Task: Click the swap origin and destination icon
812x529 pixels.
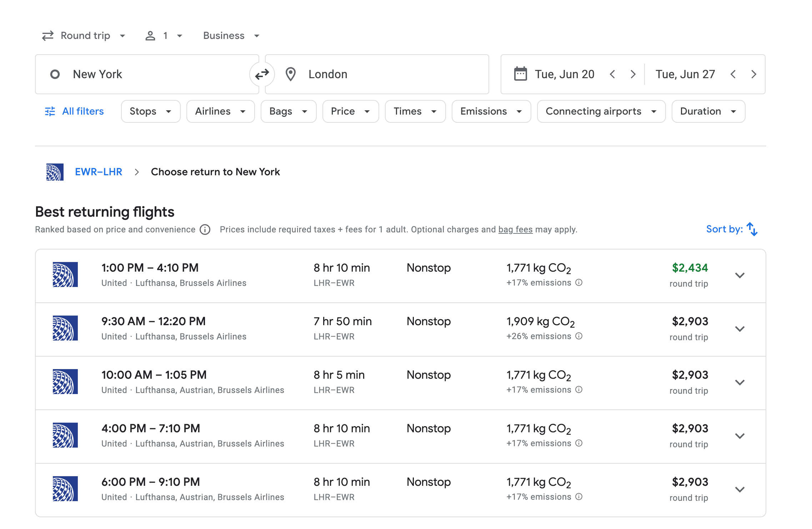Action: 262,74
